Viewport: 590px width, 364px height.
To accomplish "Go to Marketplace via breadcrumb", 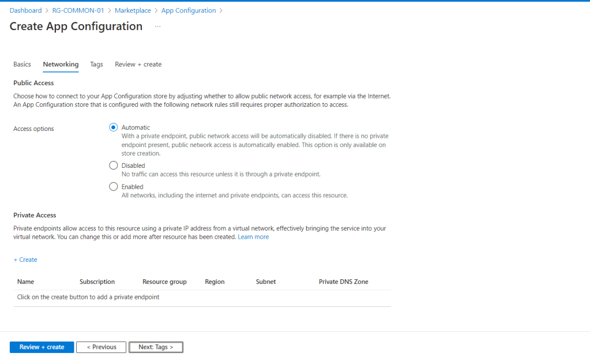I will tap(132, 10).
